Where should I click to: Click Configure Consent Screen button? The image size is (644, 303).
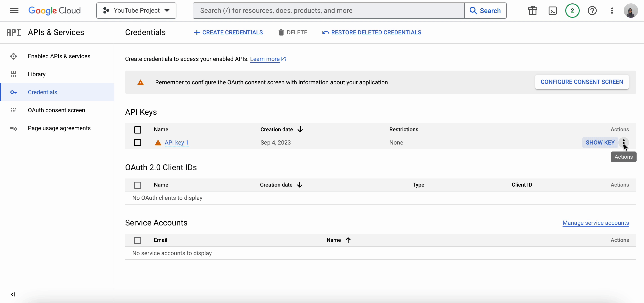pos(582,82)
